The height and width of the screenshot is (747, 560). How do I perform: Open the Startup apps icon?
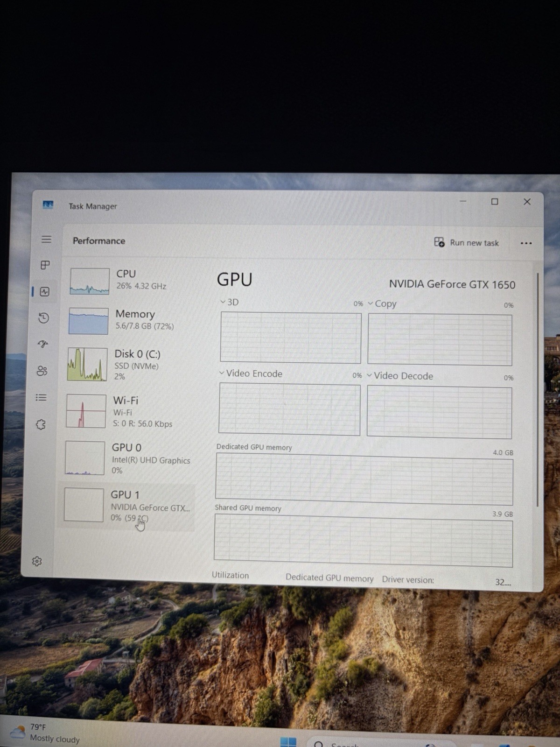(x=43, y=345)
